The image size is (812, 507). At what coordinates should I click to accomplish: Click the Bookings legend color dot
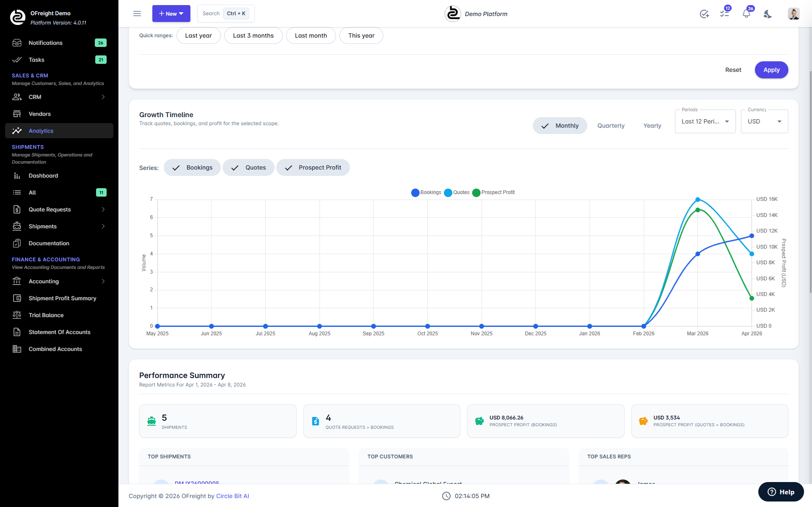(x=415, y=193)
